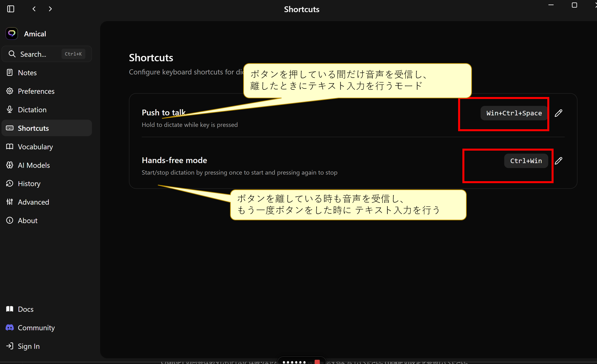
Task: Show the About page
Action: 27,220
